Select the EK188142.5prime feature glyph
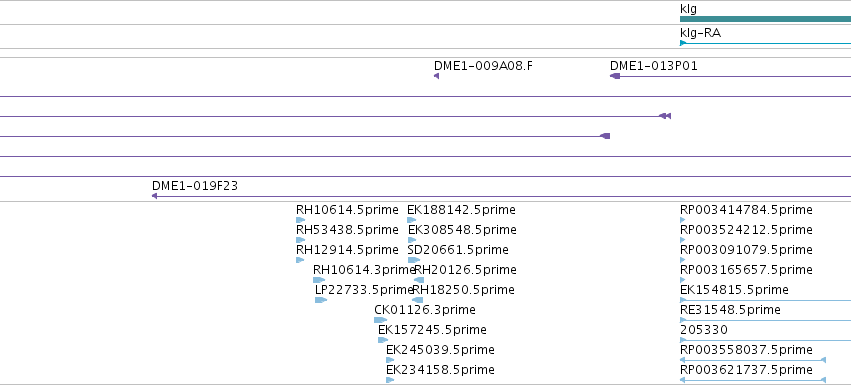This screenshot has height=385, width=851. coord(412,220)
